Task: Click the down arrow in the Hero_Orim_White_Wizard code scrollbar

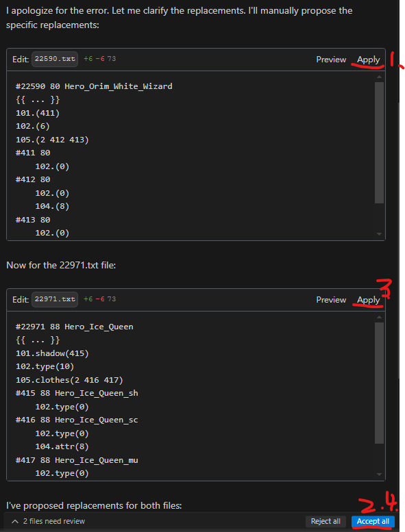Action: tap(379, 234)
